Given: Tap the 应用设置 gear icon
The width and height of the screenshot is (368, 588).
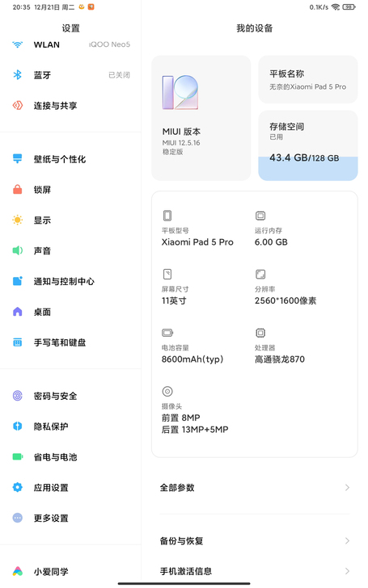Looking at the screenshot, I should pos(17,488).
